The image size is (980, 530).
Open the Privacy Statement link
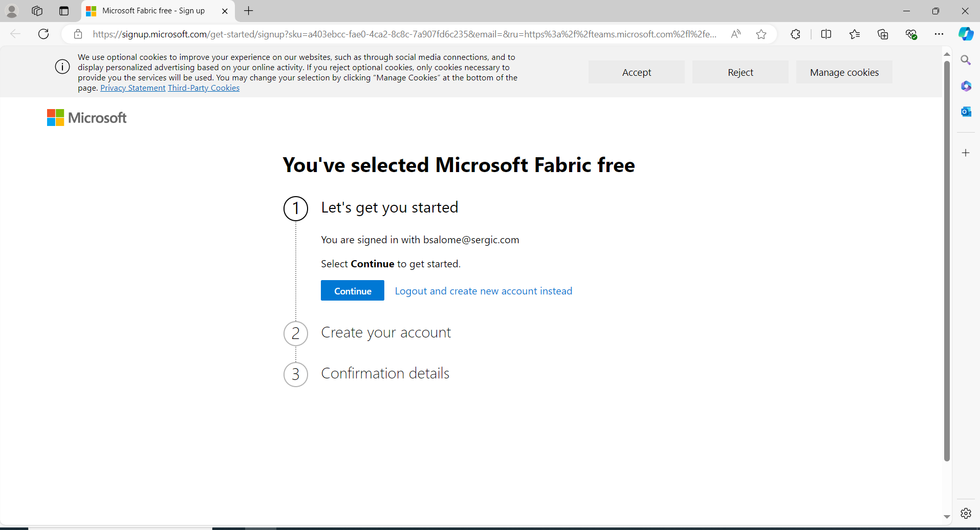pyautogui.click(x=133, y=88)
